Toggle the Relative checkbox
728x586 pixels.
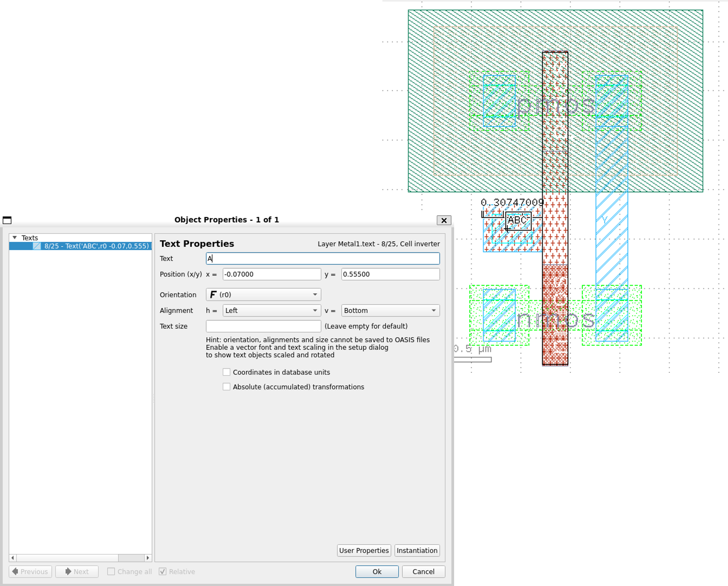click(163, 571)
